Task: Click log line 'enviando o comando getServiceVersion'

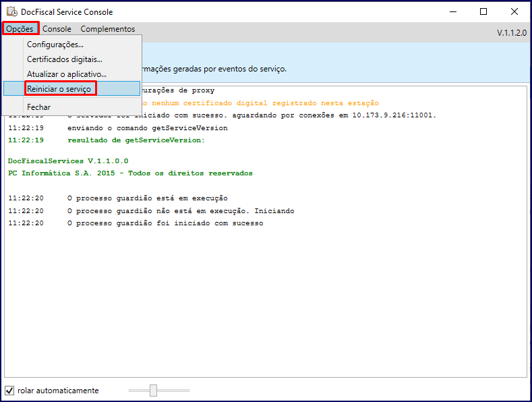Action: click(148, 128)
